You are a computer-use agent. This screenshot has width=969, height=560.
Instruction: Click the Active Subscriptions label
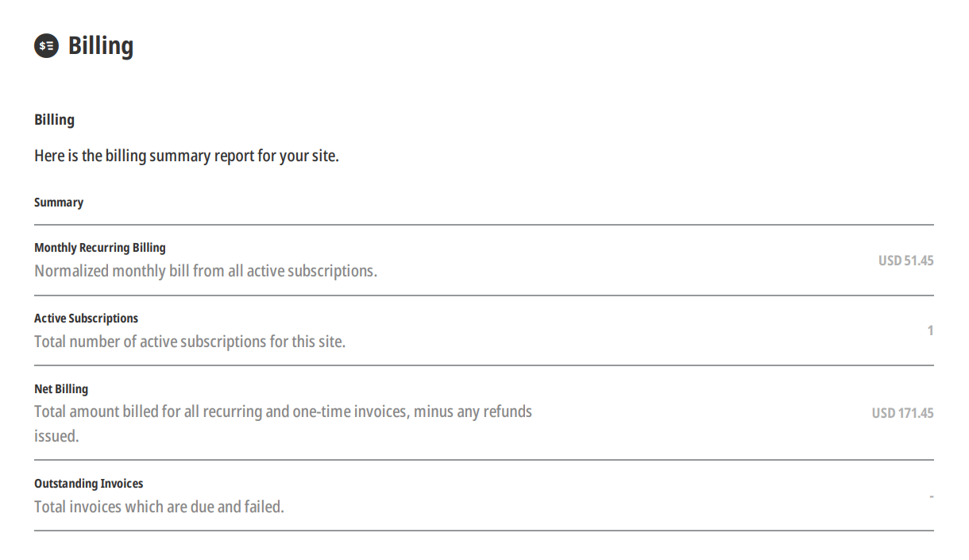(x=86, y=319)
